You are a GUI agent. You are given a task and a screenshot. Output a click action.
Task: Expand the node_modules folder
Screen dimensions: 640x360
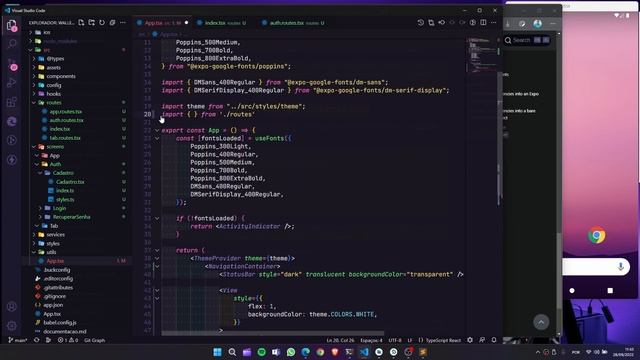click(x=60, y=41)
